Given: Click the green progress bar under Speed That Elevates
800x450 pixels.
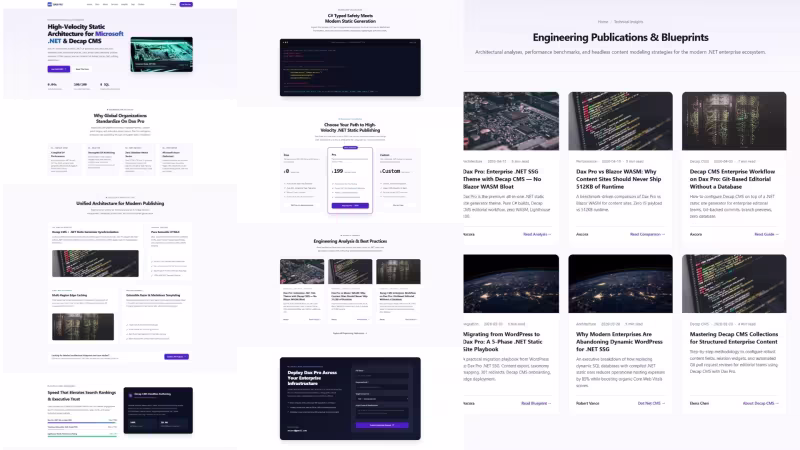Looking at the screenshot, I should 82,436.
